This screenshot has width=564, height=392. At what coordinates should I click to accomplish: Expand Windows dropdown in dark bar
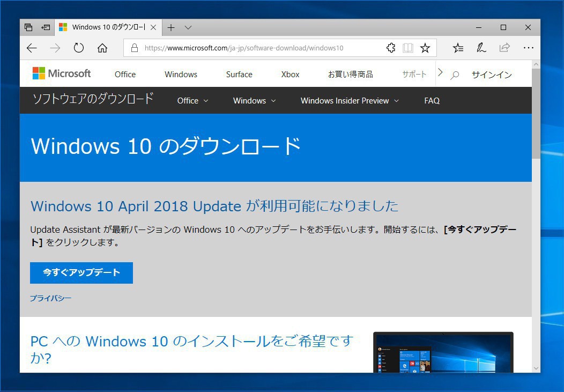[254, 101]
